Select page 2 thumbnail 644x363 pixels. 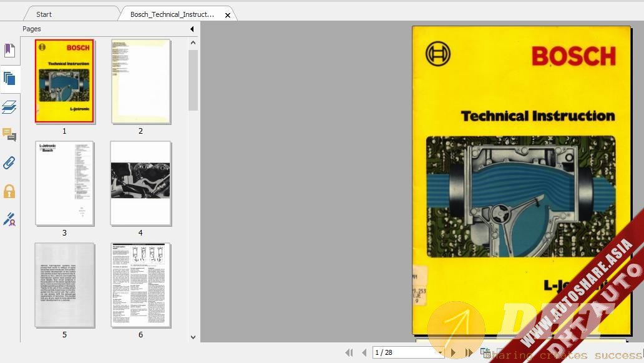point(141,81)
